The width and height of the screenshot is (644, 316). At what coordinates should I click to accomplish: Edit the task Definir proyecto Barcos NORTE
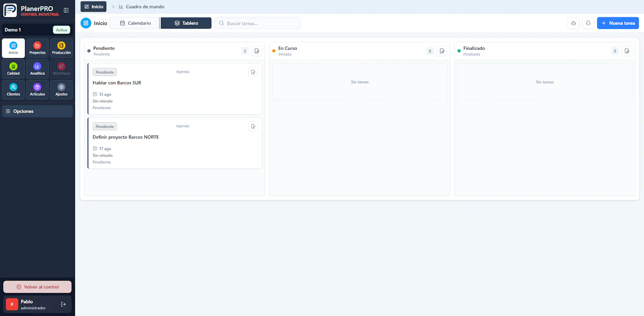(253, 126)
